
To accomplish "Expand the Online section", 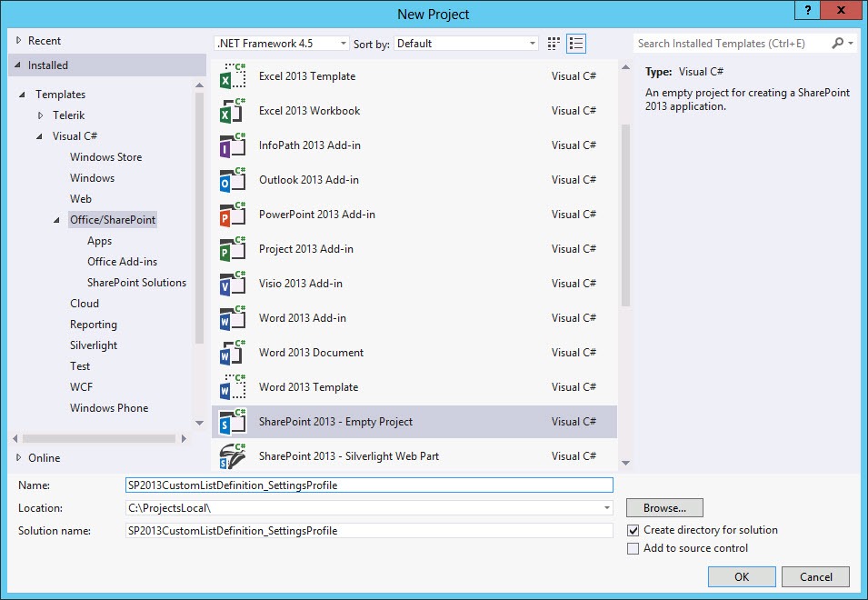I will point(20,457).
